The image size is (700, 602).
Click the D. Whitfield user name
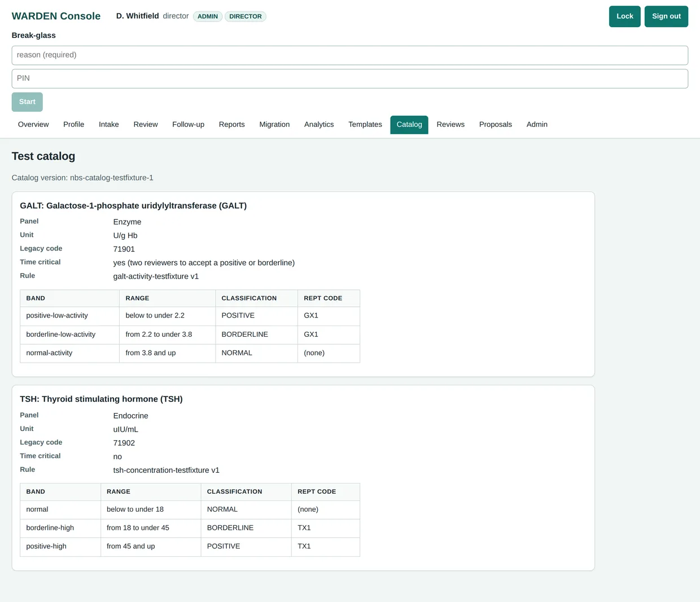point(138,16)
